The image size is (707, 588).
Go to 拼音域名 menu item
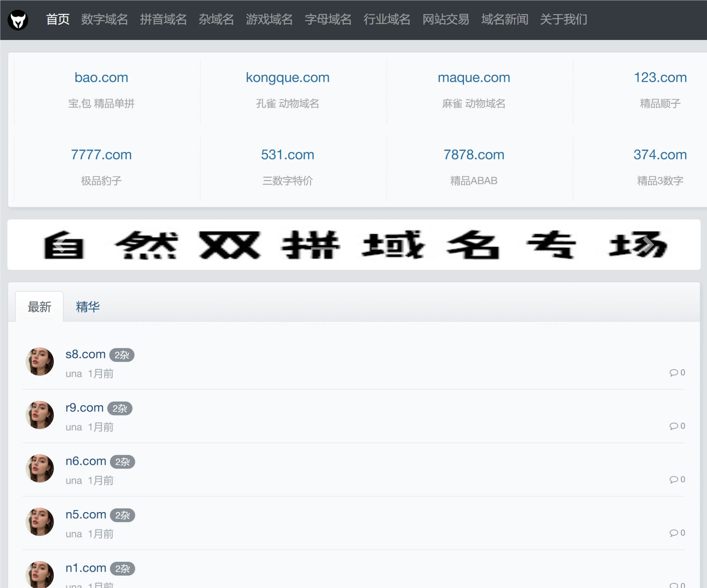point(163,20)
